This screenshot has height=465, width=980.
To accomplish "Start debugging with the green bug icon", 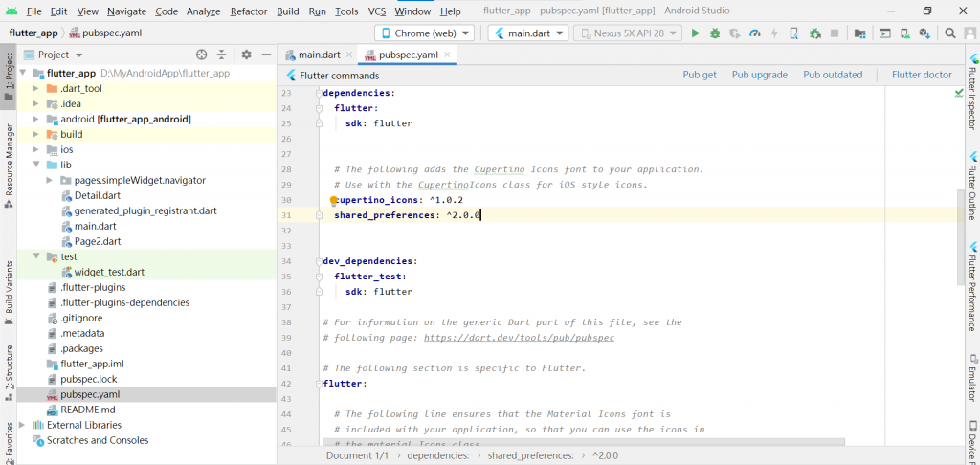I will point(715,33).
